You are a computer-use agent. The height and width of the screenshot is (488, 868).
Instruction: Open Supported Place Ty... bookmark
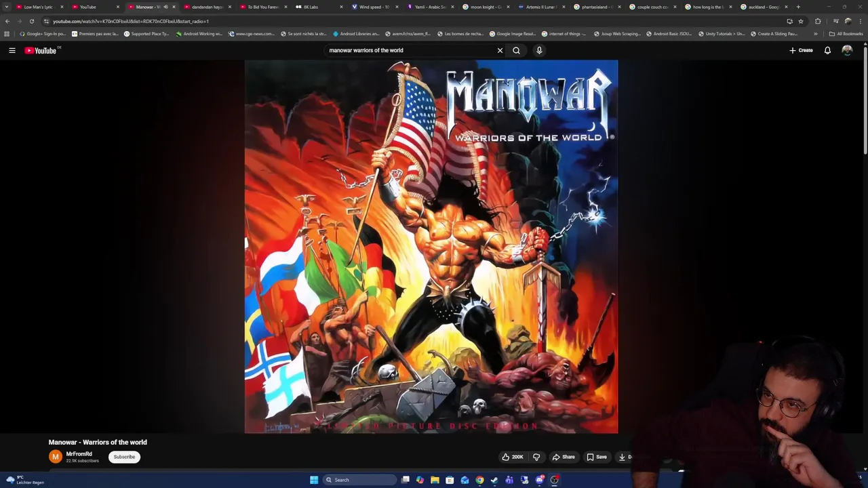146,33
